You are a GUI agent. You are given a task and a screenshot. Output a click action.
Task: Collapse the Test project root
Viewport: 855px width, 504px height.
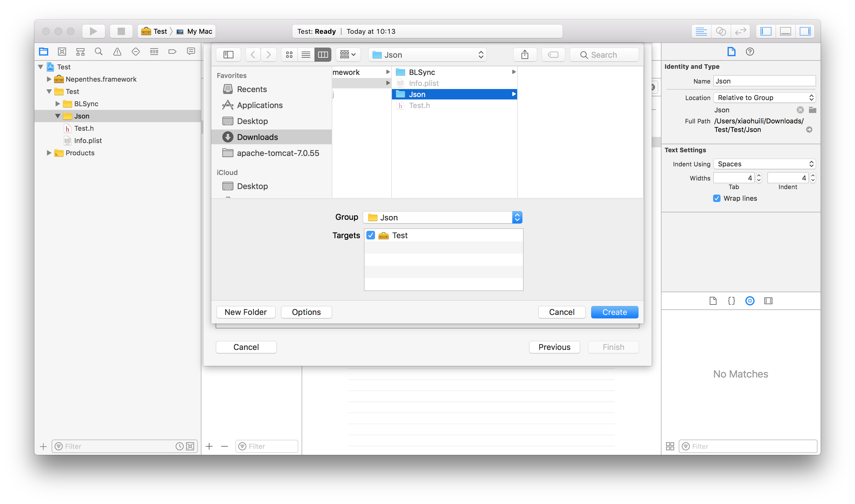click(x=41, y=67)
